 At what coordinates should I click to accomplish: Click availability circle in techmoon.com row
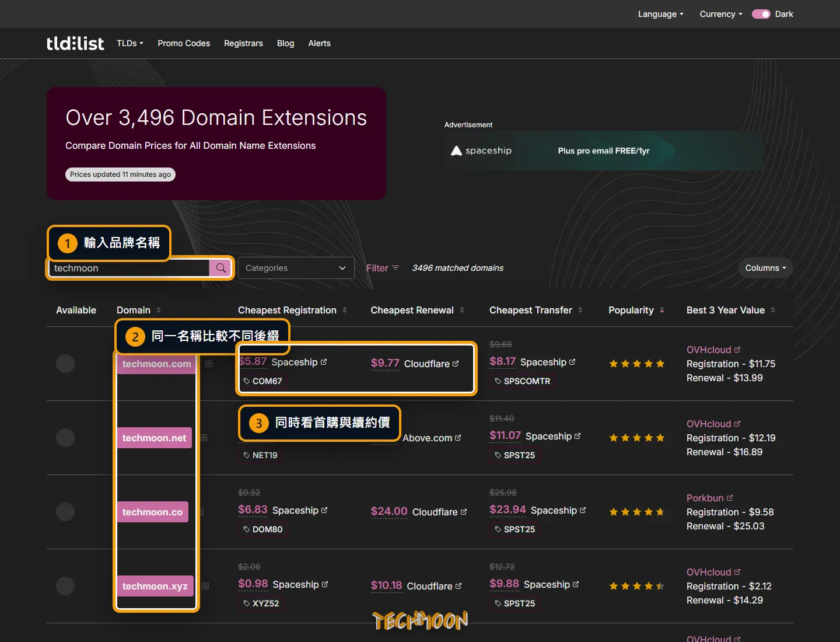[x=65, y=364]
